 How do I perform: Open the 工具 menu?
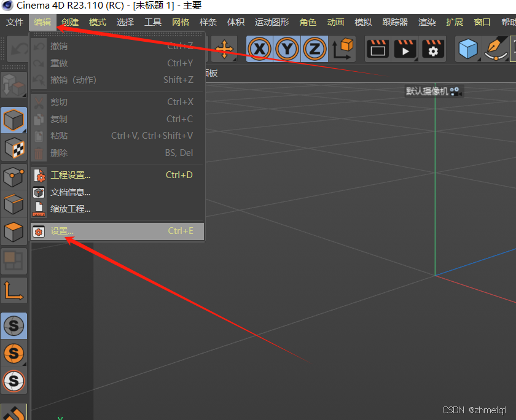(153, 22)
